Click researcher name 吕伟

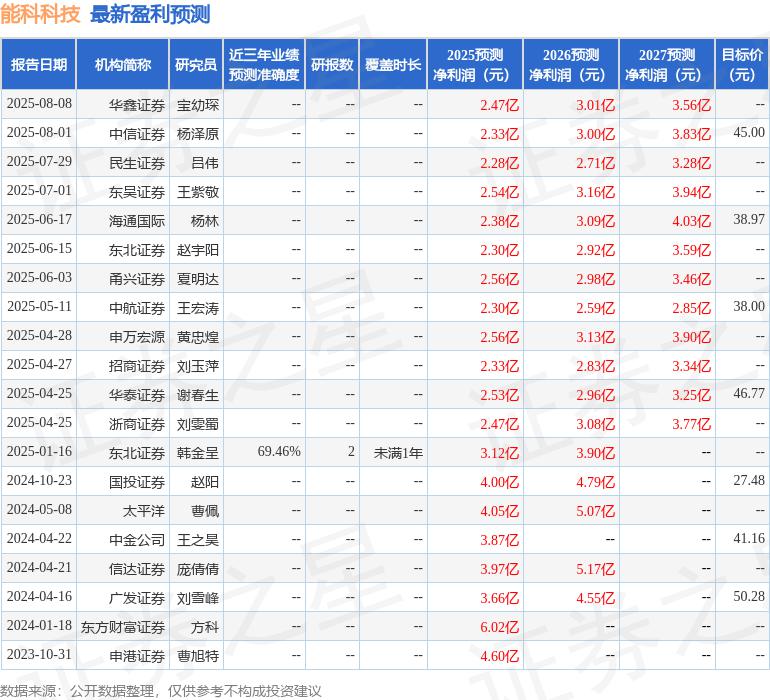click(205, 163)
